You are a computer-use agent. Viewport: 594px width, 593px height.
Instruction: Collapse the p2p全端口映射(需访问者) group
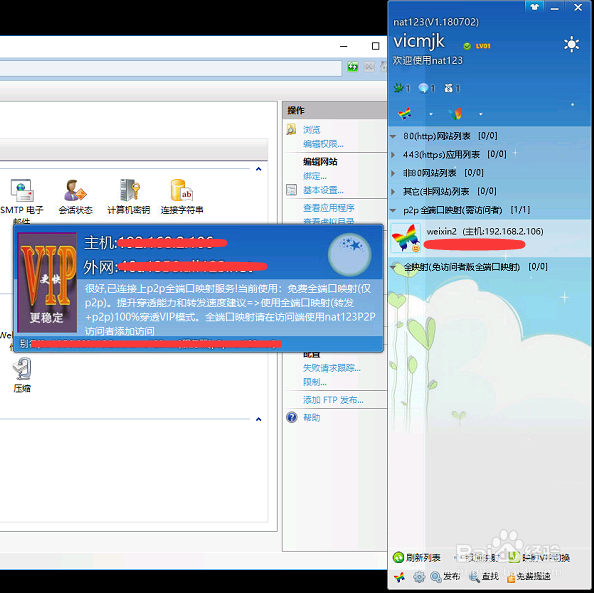click(x=393, y=210)
